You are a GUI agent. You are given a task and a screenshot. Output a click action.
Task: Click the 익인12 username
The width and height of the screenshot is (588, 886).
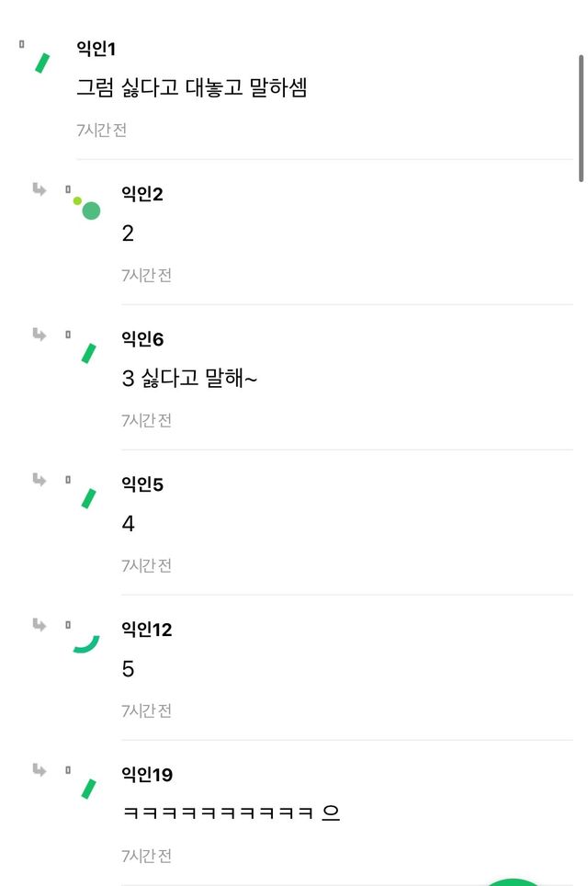146,630
